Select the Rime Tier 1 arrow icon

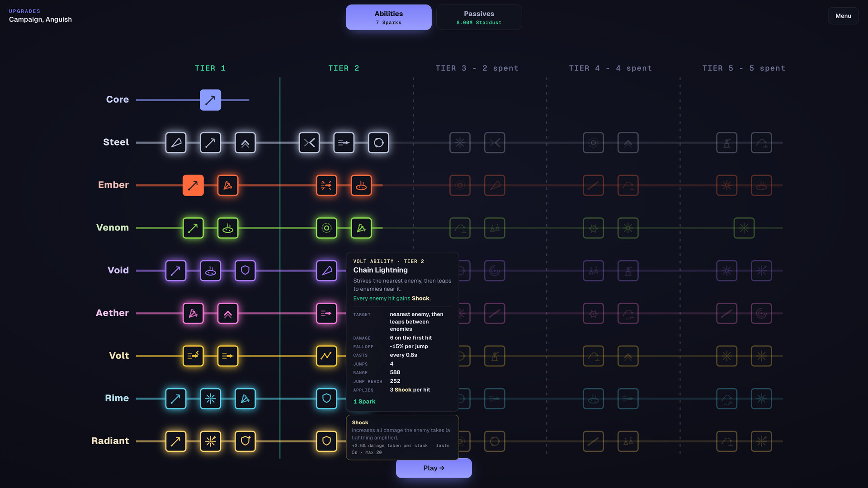tap(176, 399)
